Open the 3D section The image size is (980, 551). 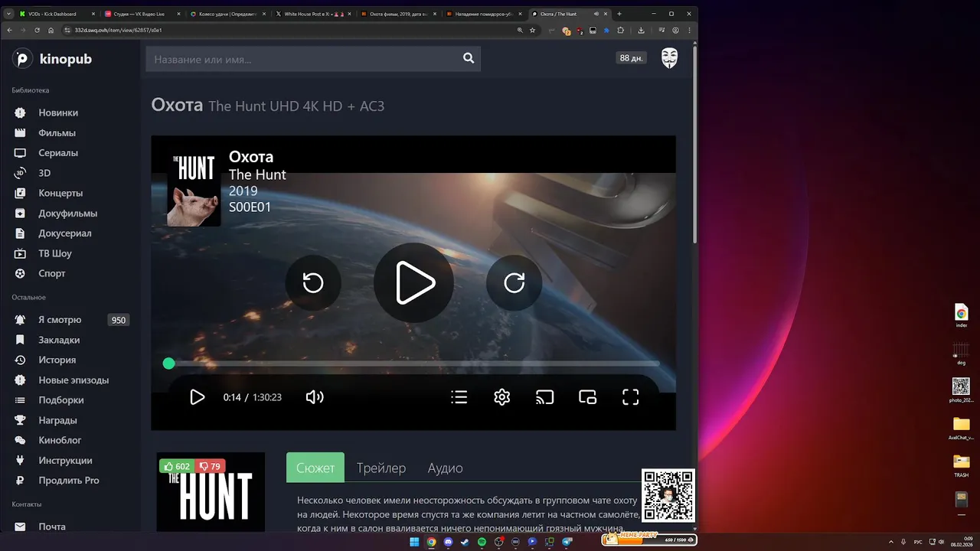click(44, 173)
